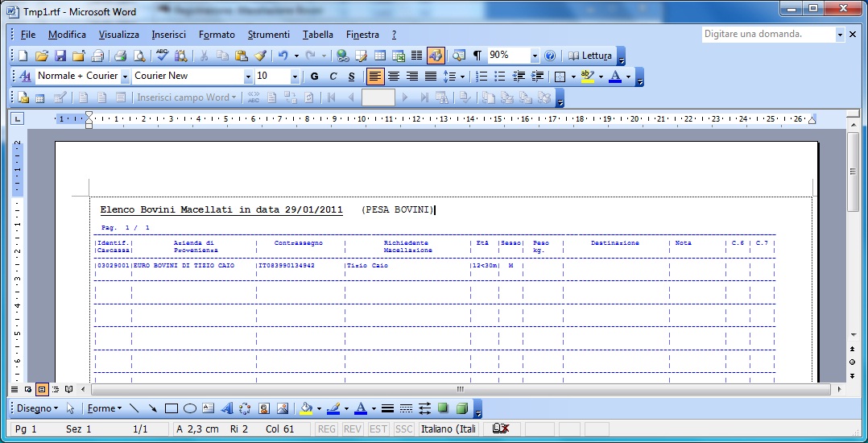Expand the font name Courier New dropdown
Viewport: 868px width, 443px height.
coord(247,77)
